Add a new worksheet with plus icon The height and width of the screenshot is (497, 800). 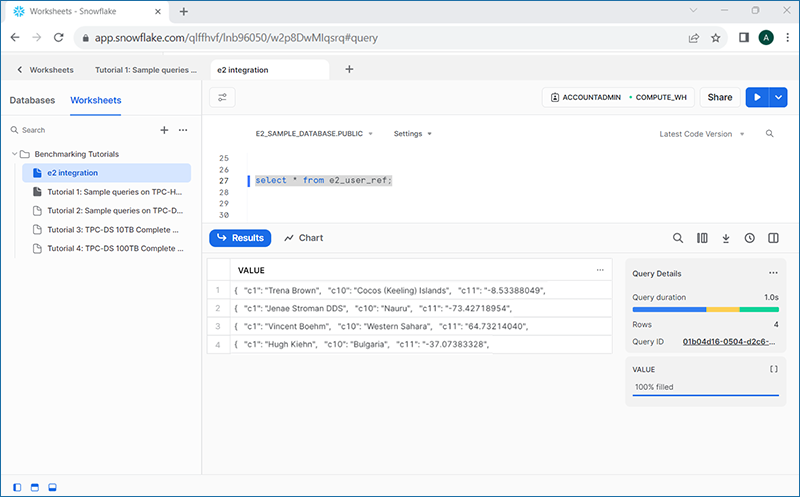[164, 130]
